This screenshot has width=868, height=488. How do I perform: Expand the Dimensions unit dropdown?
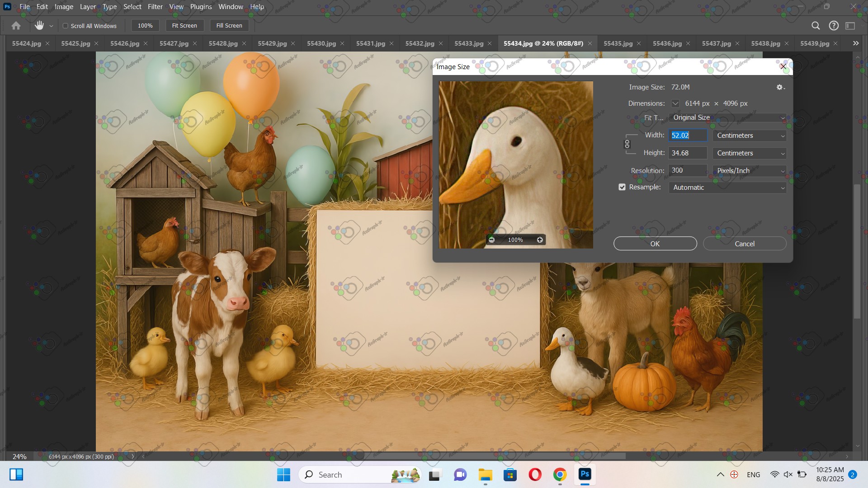(675, 103)
